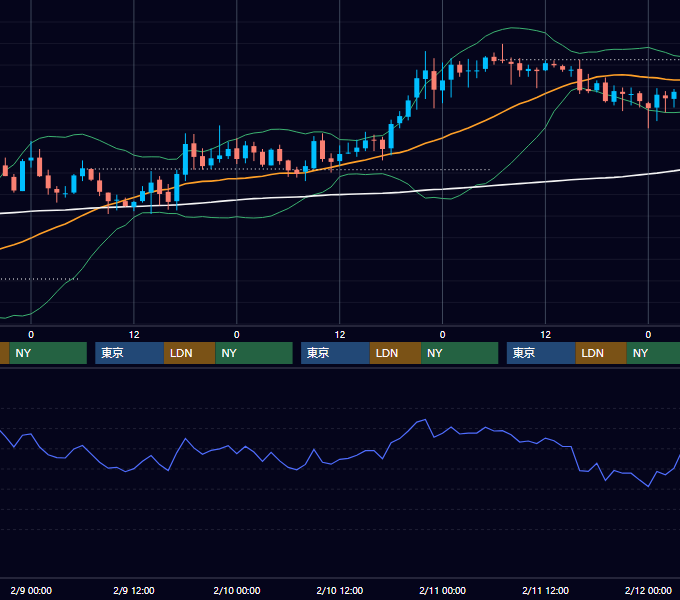The image size is (680, 600).
Task: Click the 2/11 00:00 date label
Action: coord(442,590)
